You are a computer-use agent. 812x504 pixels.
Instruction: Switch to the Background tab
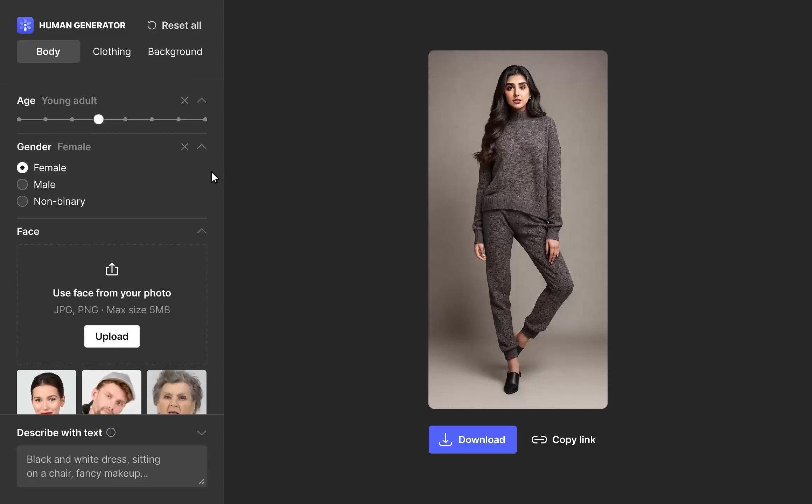click(x=175, y=51)
